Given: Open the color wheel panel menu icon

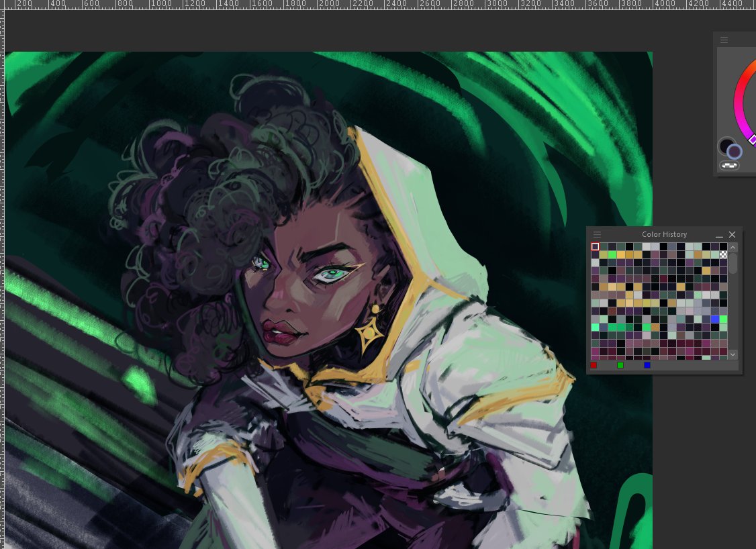Looking at the screenshot, I should [724, 40].
